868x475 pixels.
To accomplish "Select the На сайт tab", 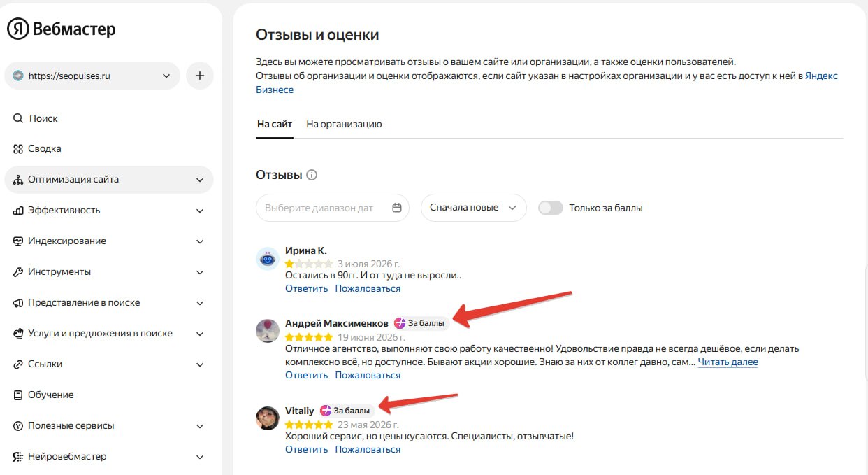I will [x=275, y=125].
